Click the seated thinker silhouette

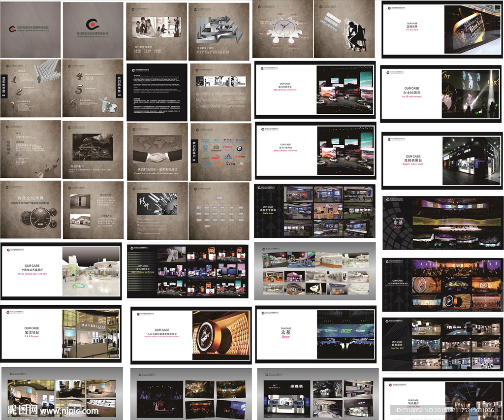coord(354,34)
